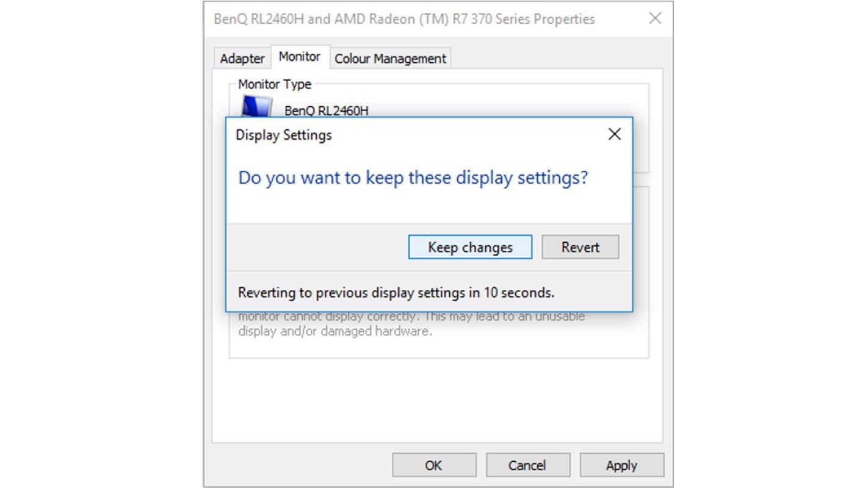Close the BenQ RL2460H Properties window
This screenshot has height=488, width=868.
click(x=655, y=18)
